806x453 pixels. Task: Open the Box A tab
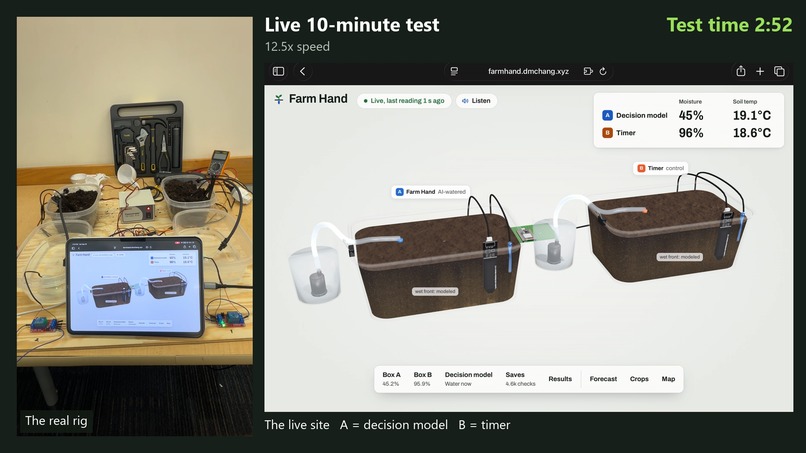pos(391,379)
